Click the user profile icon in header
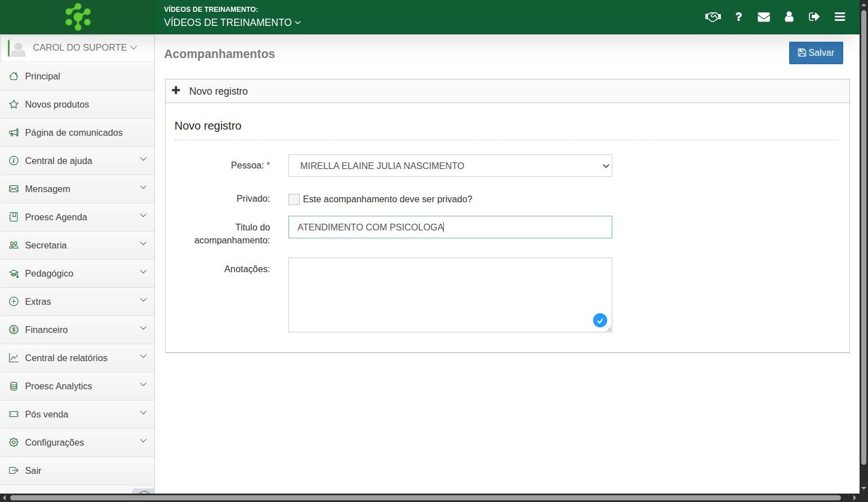868x502 pixels. (x=789, y=17)
